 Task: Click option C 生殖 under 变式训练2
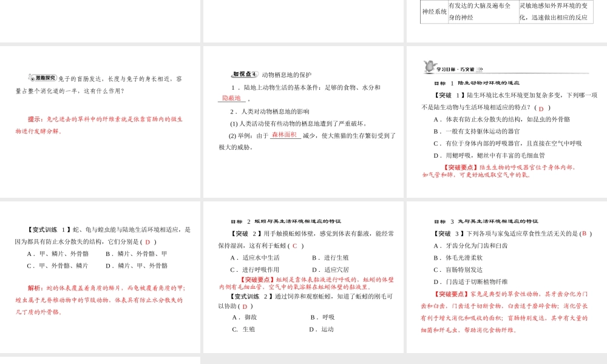click(243, 329)
